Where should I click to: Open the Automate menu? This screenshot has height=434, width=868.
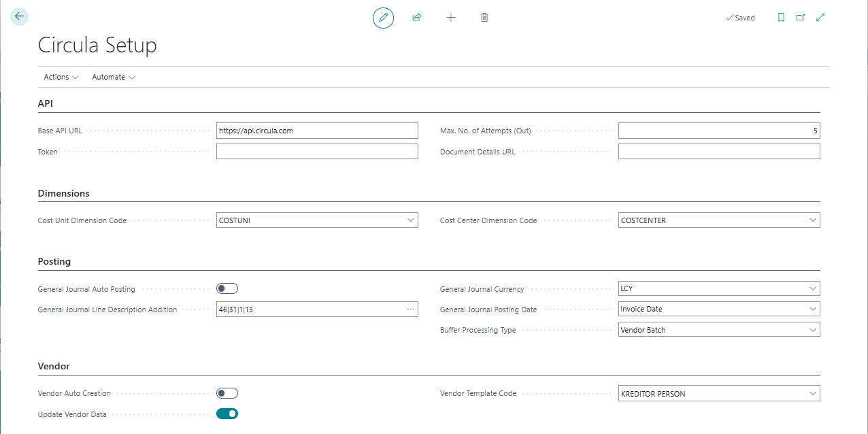click(114, 77)
